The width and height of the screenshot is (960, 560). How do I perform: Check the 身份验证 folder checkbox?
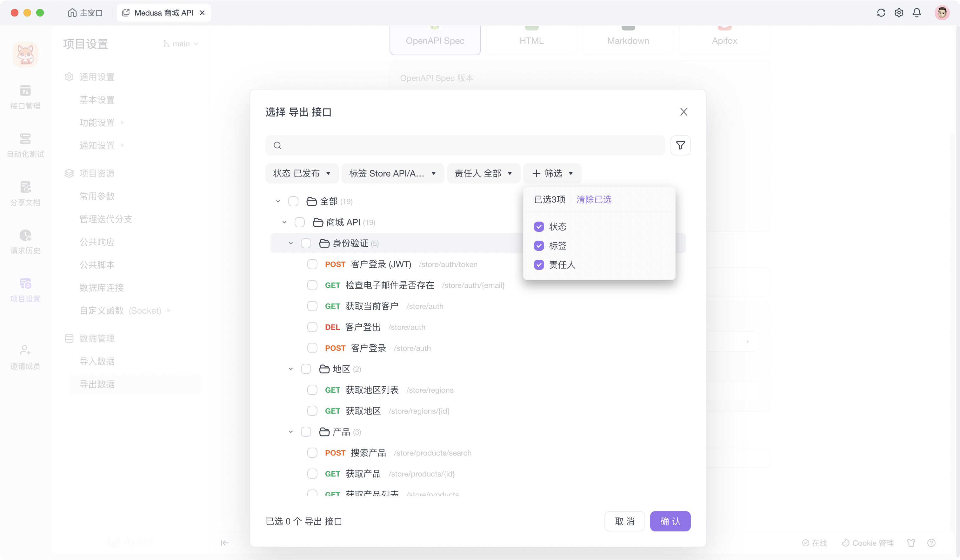tap(306, 243)
